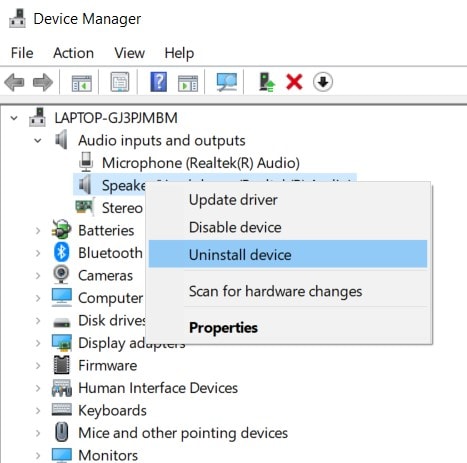Select Mice and other pointing devices label
This screenshot has height=463, width=467.
pos(183,433)
